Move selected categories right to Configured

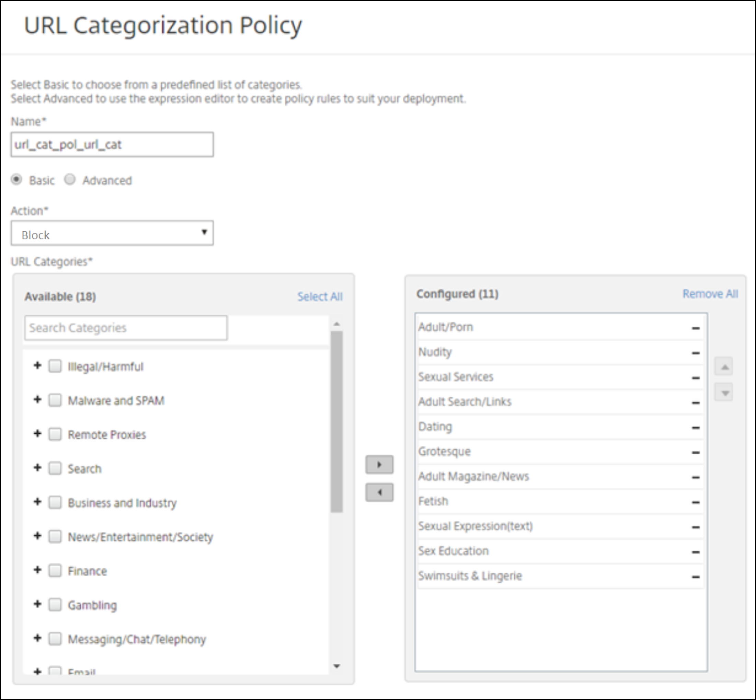click(x=379, y=464)
